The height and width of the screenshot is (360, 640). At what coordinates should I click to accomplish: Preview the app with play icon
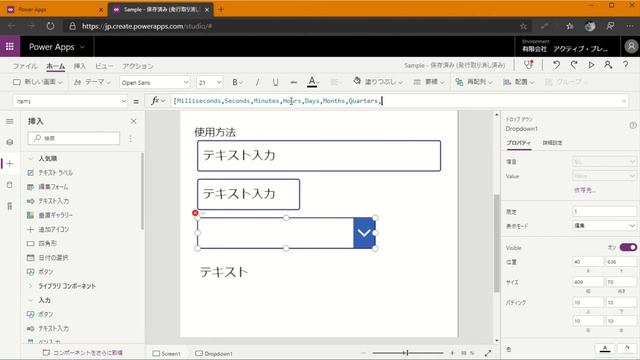pos(591,65)
